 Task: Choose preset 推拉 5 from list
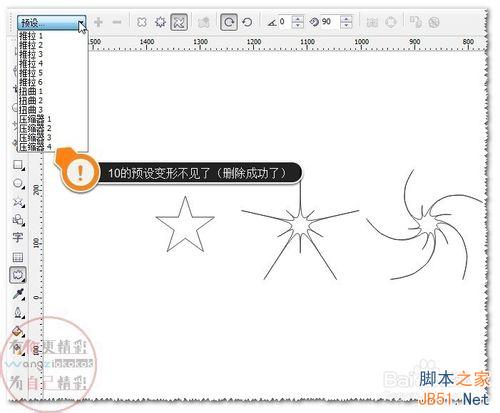click(x=53, y=73)
